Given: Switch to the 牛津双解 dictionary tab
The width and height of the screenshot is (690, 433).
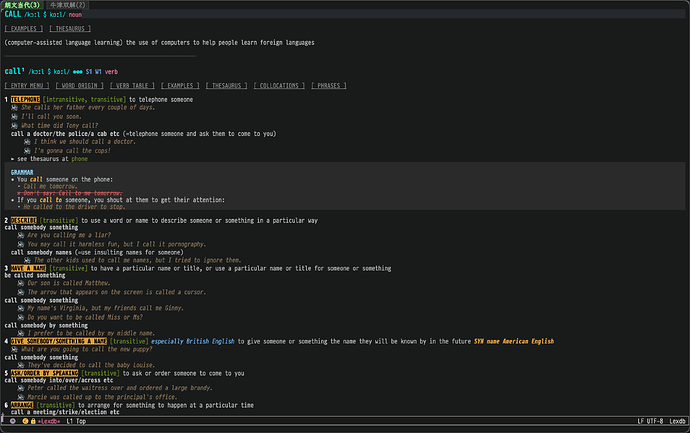Looking at the screenshot, I should (x=68, y=5).
